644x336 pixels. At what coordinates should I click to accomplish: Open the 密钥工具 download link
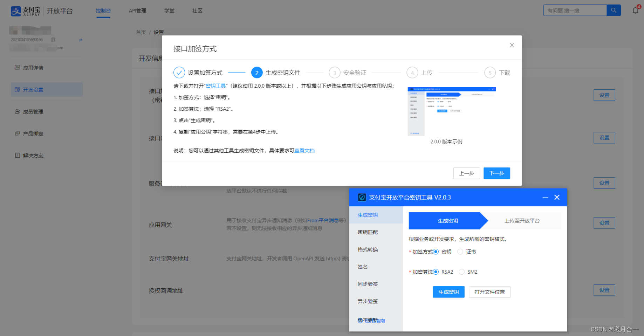(215, 86)
